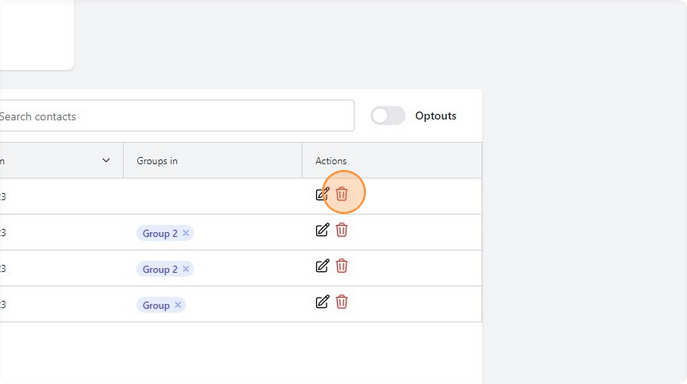Click the Optouts label

tap(436, 116)
